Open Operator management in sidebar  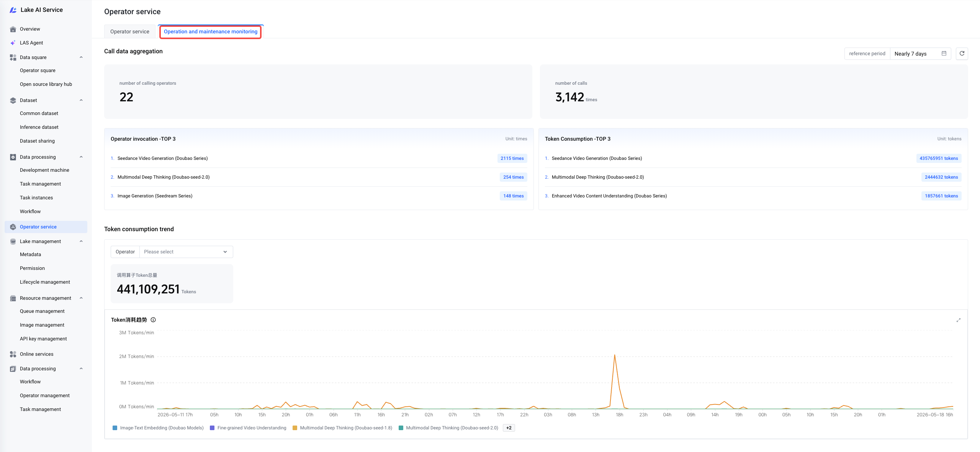pyautogui.click(x=45, y=396)
